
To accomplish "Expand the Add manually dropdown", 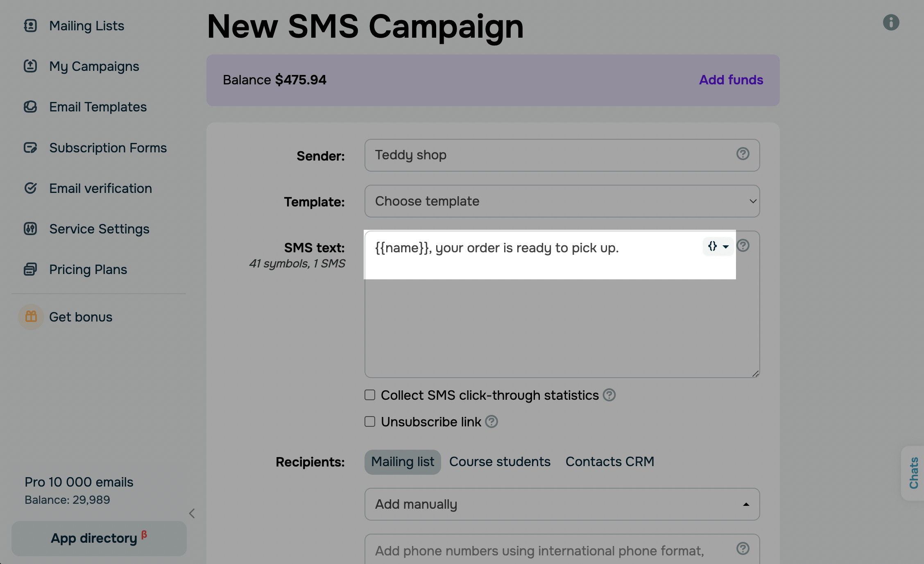I will click(x=562, y=504).
